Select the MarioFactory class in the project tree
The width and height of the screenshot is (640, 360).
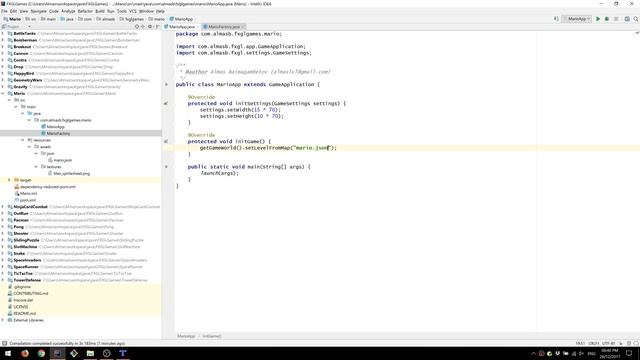coord(58,133)
